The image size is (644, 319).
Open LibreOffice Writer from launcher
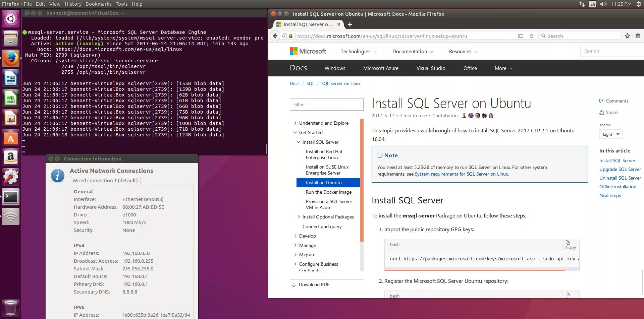[x=11, y=78]
